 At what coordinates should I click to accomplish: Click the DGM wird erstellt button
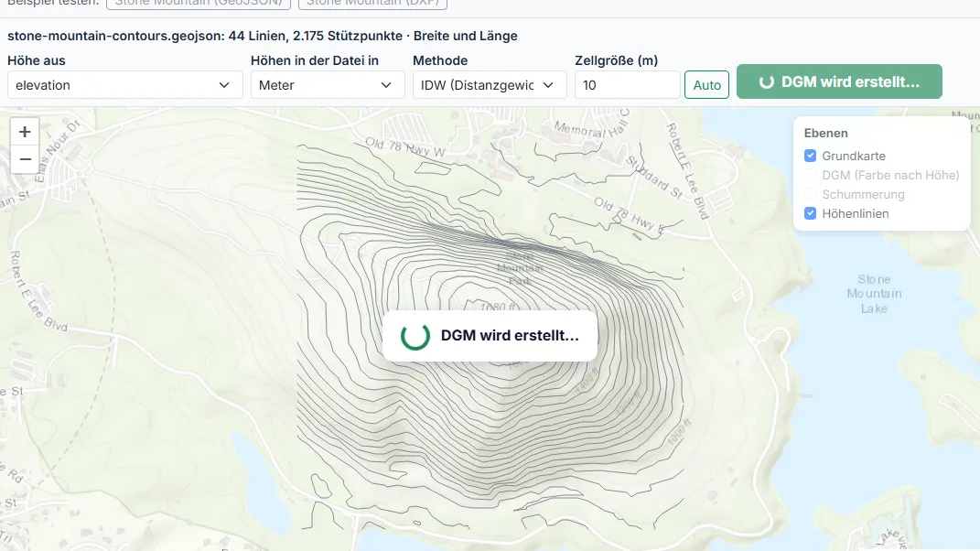[x=839, y=82]
